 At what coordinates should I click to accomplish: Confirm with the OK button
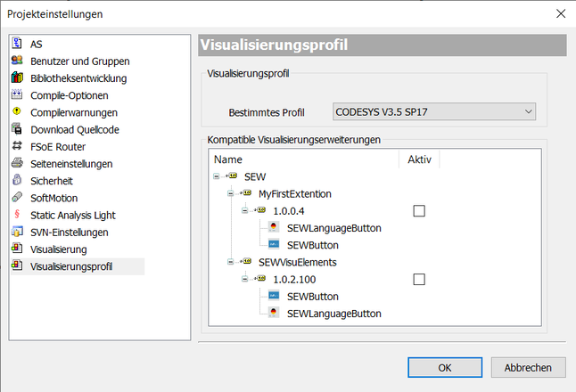444,367
